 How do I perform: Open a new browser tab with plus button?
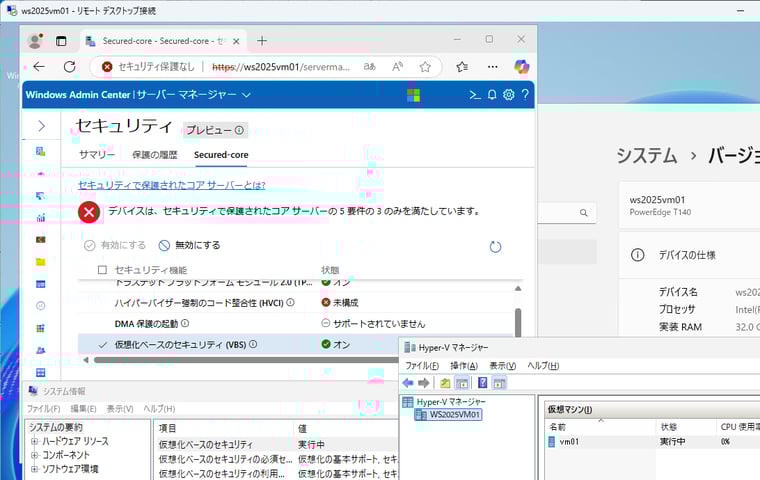point(262,41)
